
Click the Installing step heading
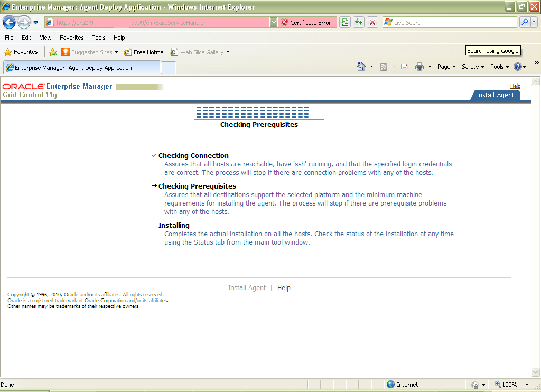[x=174, y=226]
